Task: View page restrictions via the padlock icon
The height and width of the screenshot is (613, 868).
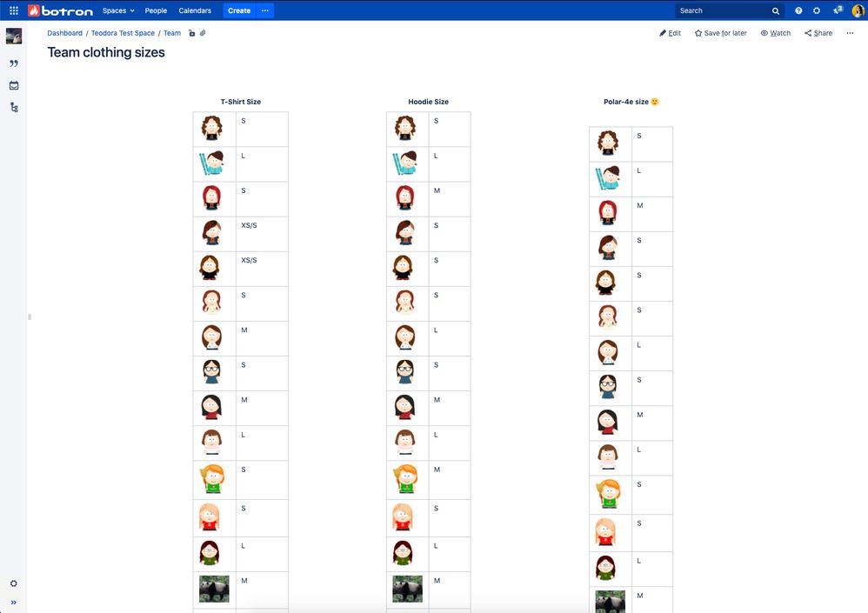Action: [191, 33]
